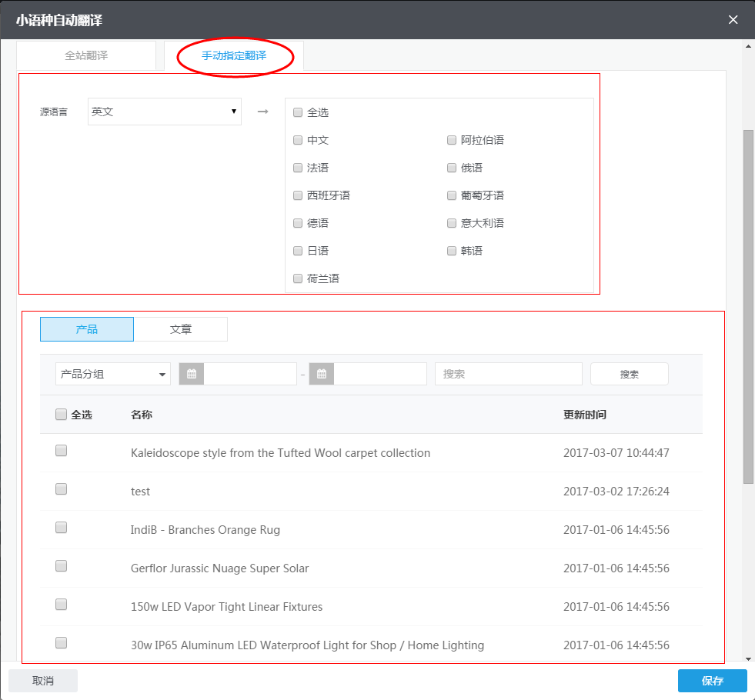Tick the 日语 checkbox
This screenshot has width=755, height=700.
tap(298, 251)
